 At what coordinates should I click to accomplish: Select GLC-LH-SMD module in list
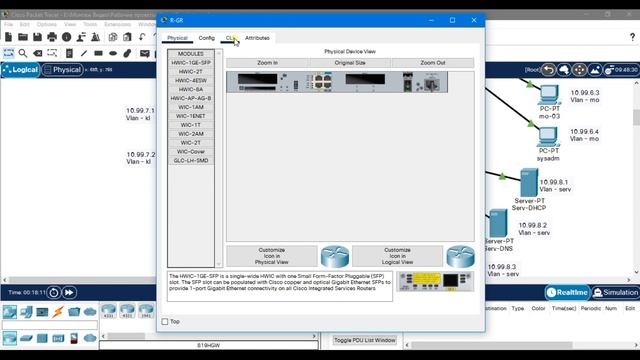[x=191, y=160]
